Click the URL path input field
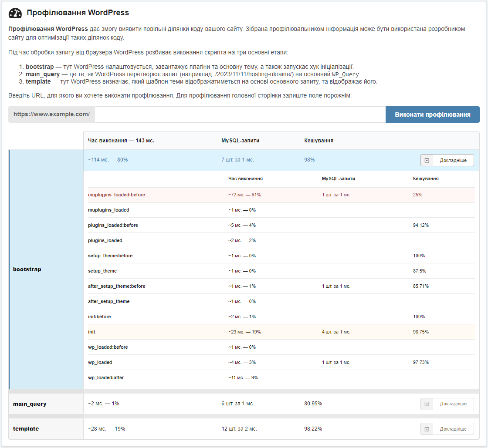 coord(240,115)
